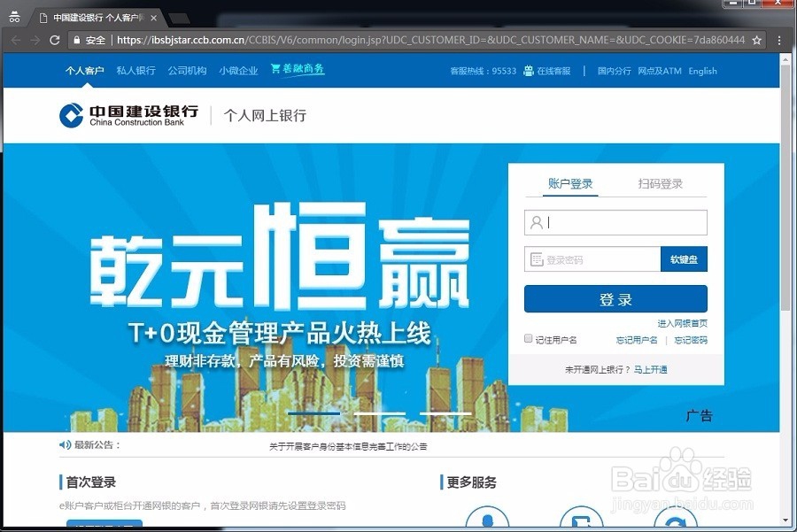Close the 中国建设银行 browser tab
The image size is (797, 532).
[x=153, y=18]
